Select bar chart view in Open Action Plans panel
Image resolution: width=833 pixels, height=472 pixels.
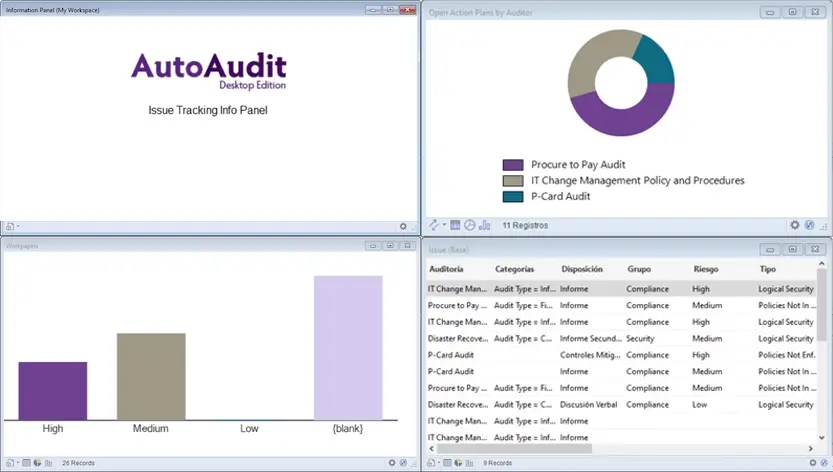[484, 225]
